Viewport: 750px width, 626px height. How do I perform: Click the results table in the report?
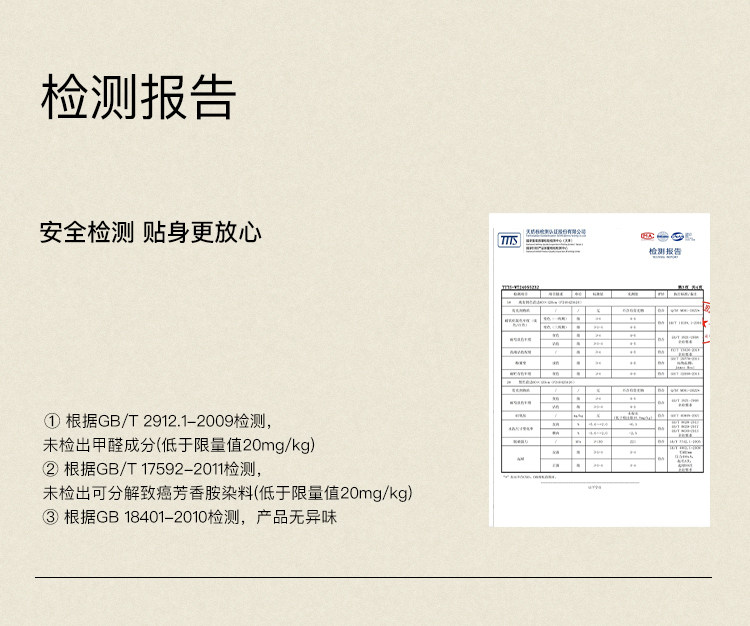point(602,381)
